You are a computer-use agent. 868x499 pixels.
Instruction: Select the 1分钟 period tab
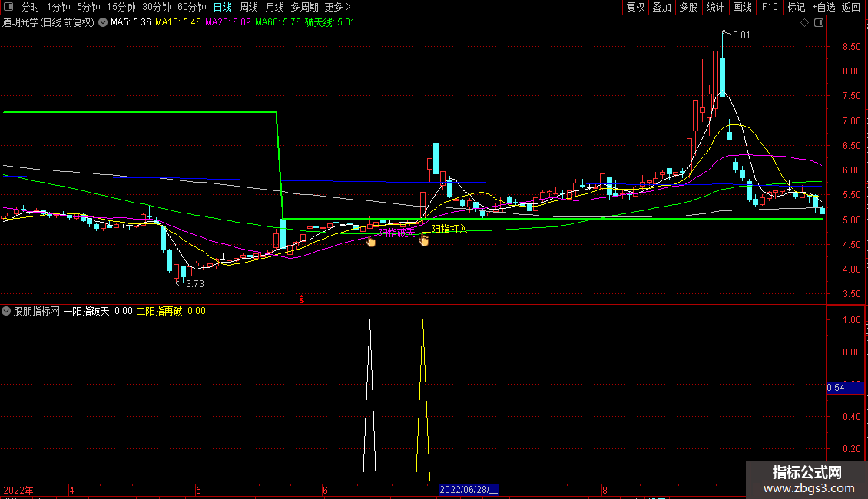click(x=58, y=7)
